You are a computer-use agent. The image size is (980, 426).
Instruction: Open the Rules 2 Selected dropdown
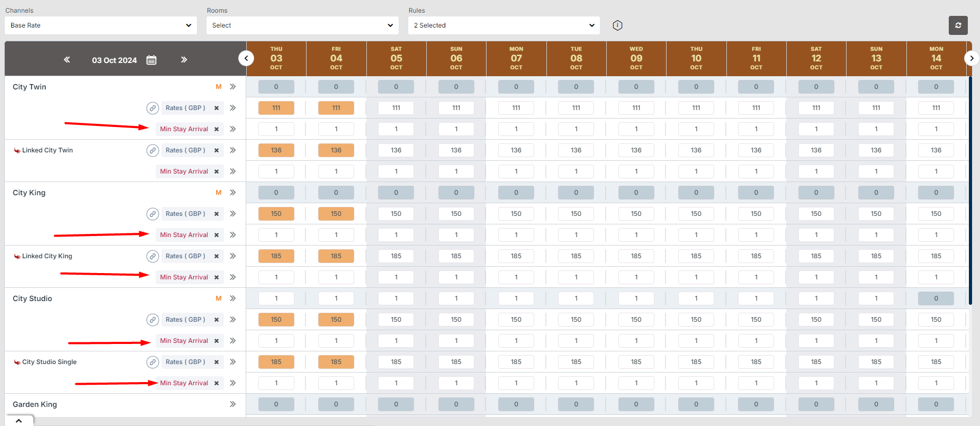(504, 25)
